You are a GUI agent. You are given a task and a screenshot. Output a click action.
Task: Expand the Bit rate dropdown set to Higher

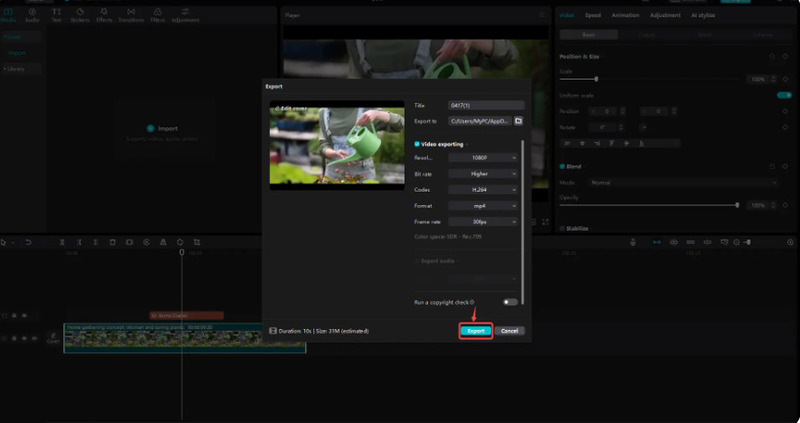click(x=484, y=173)
